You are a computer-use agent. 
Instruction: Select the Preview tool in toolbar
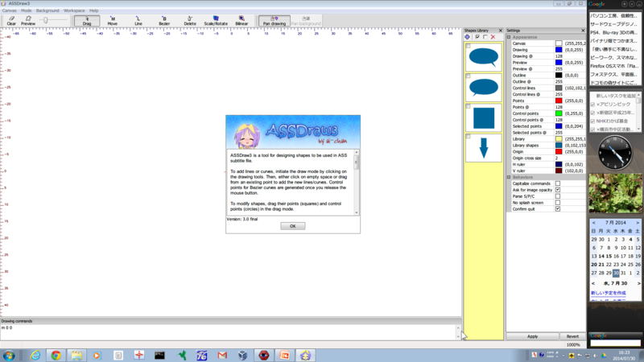pyautogui.click(x=28, y=21)
